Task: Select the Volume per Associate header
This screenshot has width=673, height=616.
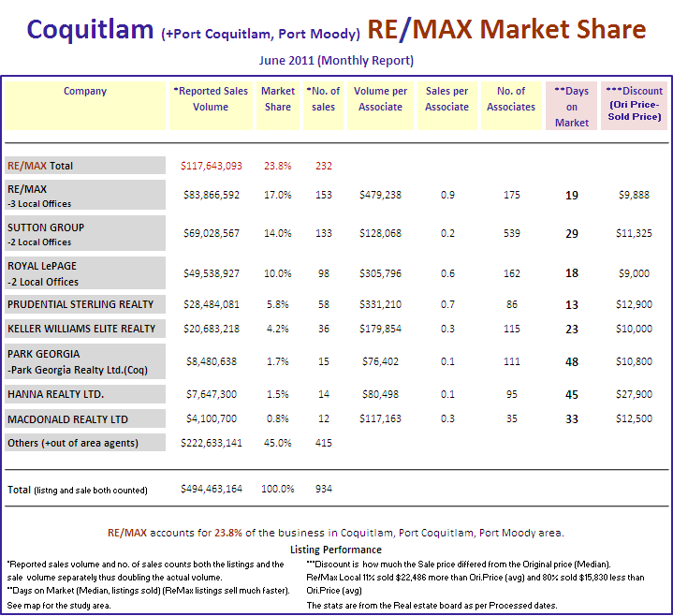Action: coord(380,99)
